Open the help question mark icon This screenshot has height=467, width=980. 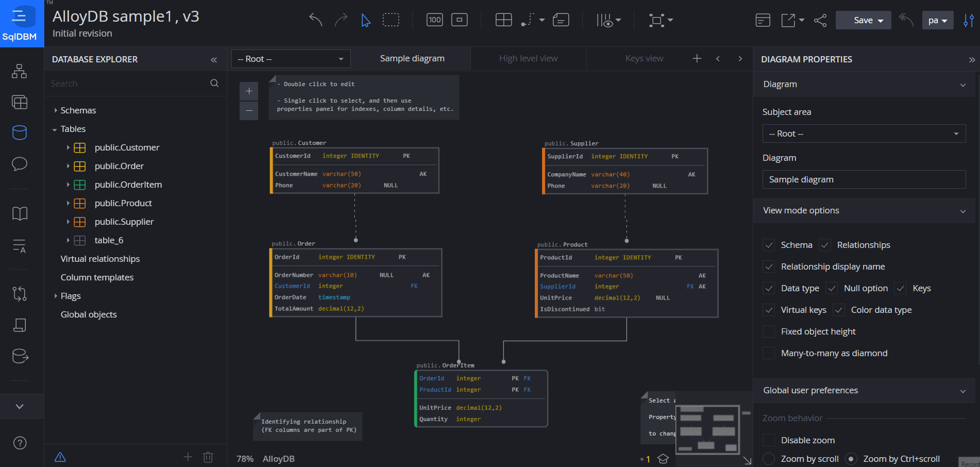click(x=20, y=443)
